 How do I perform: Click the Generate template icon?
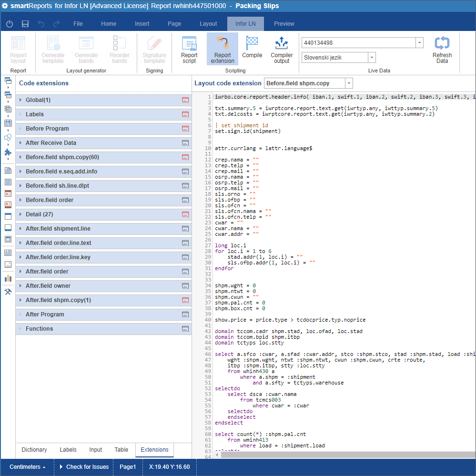click(x=53, y=43)
